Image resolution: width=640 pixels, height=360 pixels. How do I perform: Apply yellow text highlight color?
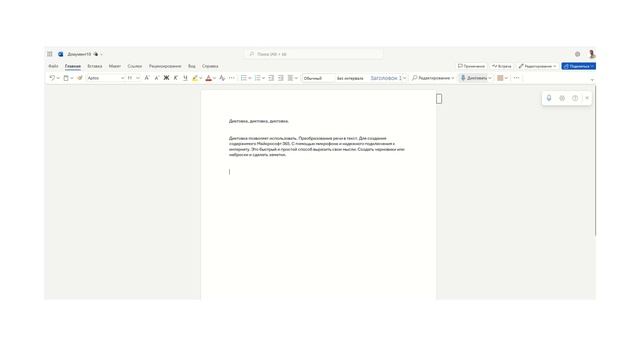pos(195,78)
